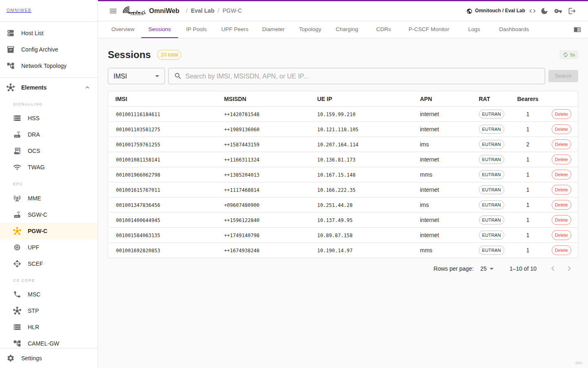The width and height of the screenshot is (588, 368).
Task: Open the IMSI search type dropdown
Action: coord(136,76)
